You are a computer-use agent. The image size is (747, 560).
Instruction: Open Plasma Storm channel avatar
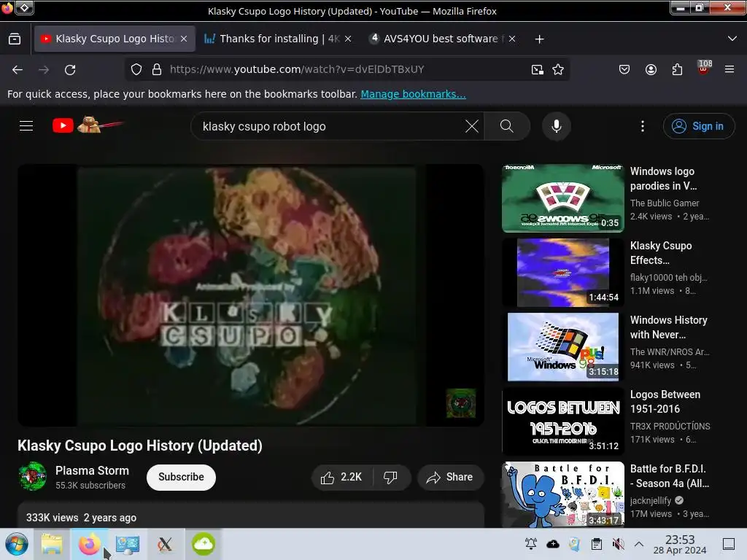tap(32, 476)
